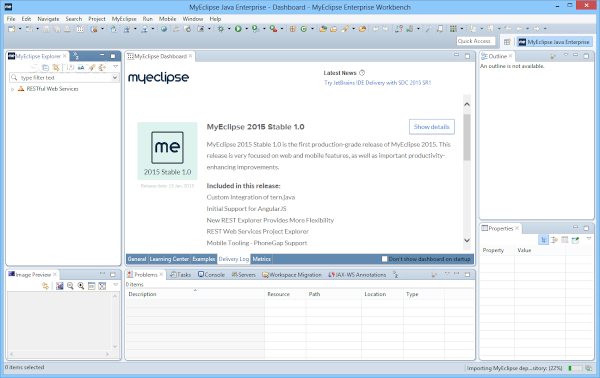The width and height of the screenshot is (600, 378).
Task: Click Link with Editor icon in Explorer
Action: pyautogui.click(x=56, y=67)
